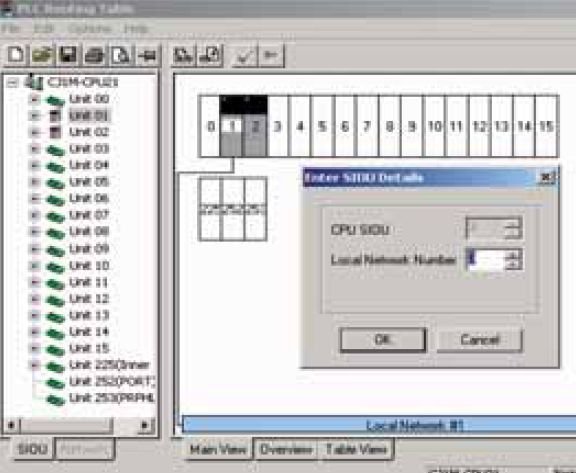Viewport: 576px width, 473px height.
Task: Open the Help menu
Action: point(136,29)
